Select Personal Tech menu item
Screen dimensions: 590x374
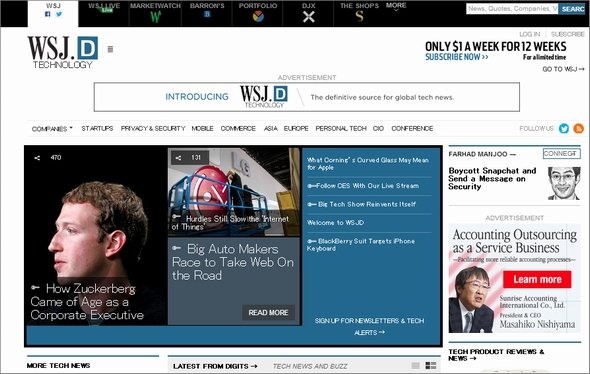tap(341, 128)
